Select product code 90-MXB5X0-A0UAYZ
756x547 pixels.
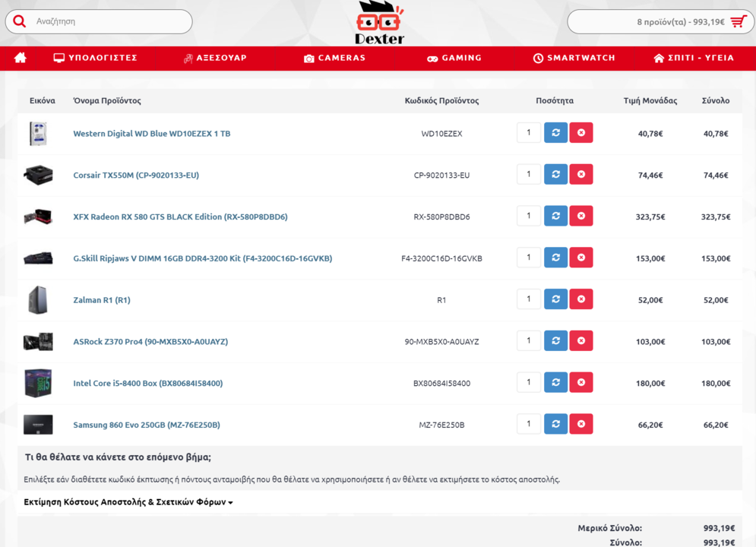pyautogui.click(x=441, y=342)
